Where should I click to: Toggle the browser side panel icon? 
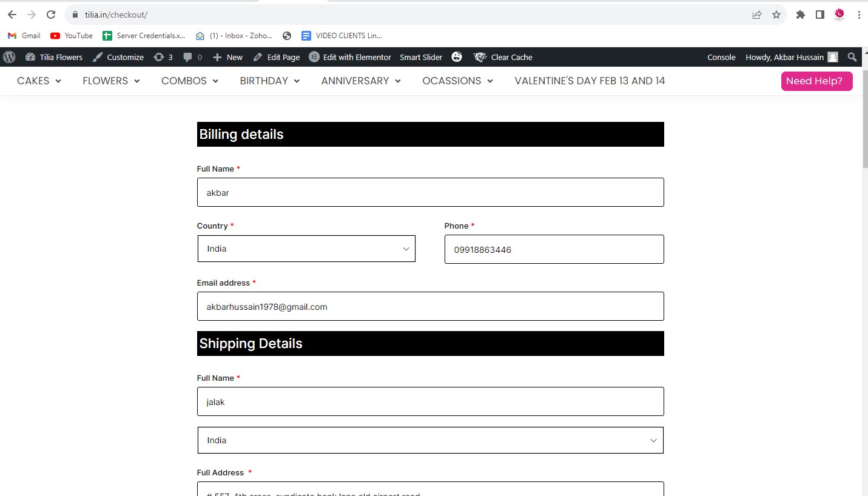(820, 15)
